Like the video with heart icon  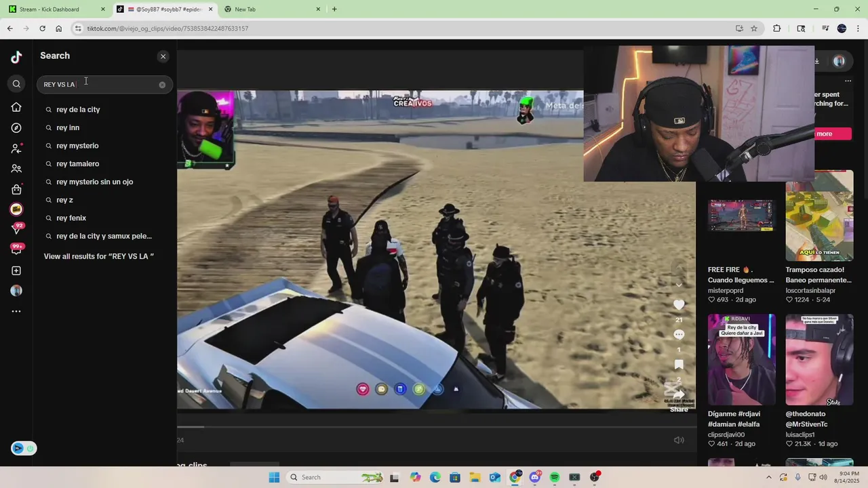click(x=679, y=304)
